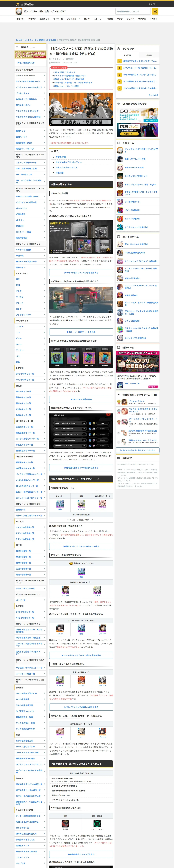
Task: Open Zenless Zone Zero wiki icon in header
Action: pos(19,11)
